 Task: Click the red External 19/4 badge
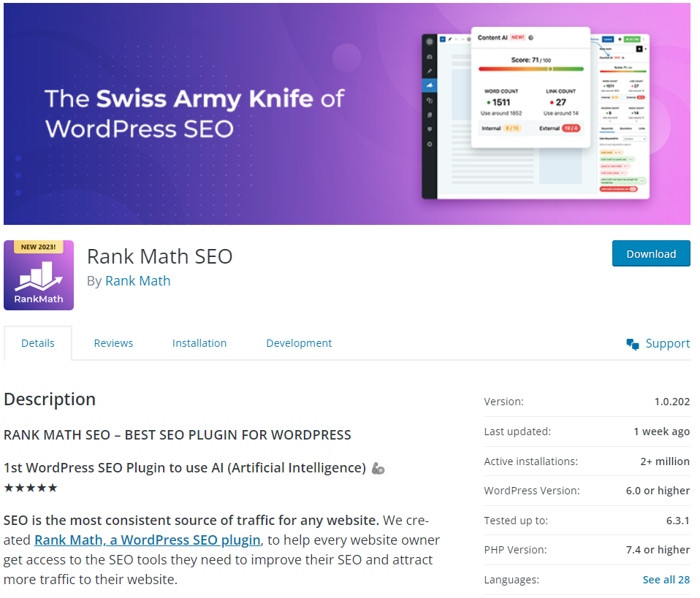coord(571,129)
